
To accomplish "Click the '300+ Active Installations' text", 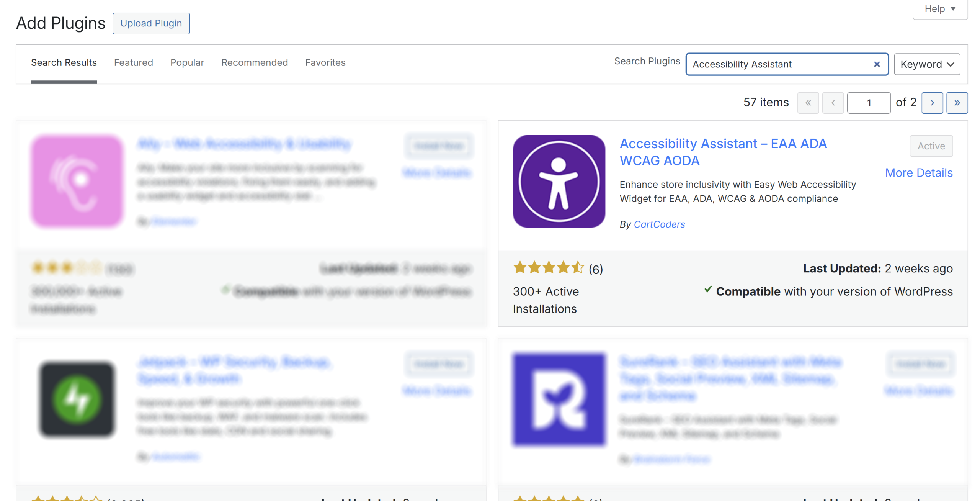I will [x=546, y=300].
